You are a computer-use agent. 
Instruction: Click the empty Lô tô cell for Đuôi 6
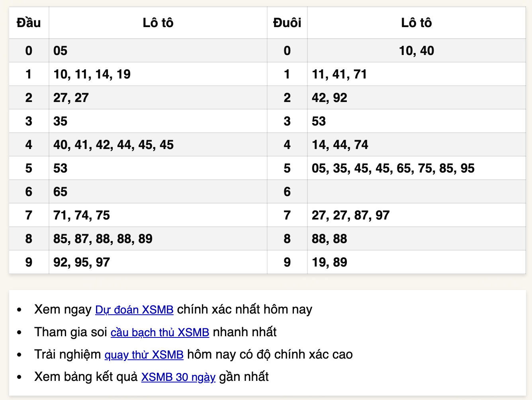[416, 192]
